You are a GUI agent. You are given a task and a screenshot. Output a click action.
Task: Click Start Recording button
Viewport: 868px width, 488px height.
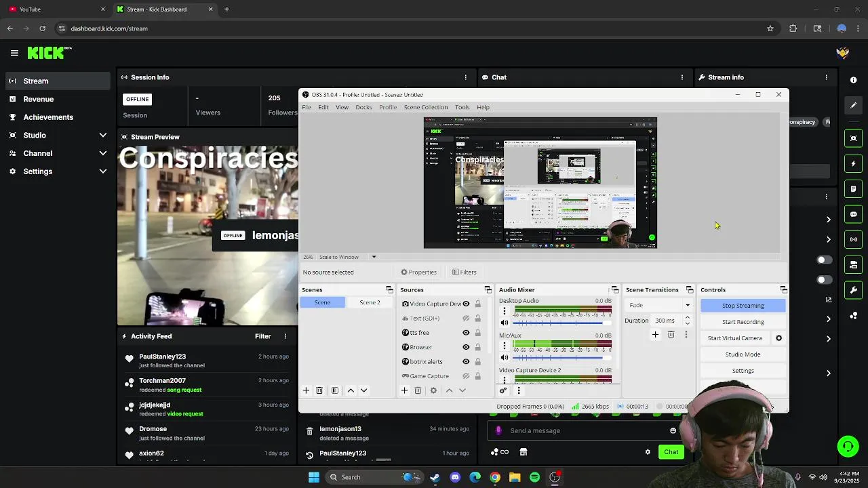[x=743, y=322]
